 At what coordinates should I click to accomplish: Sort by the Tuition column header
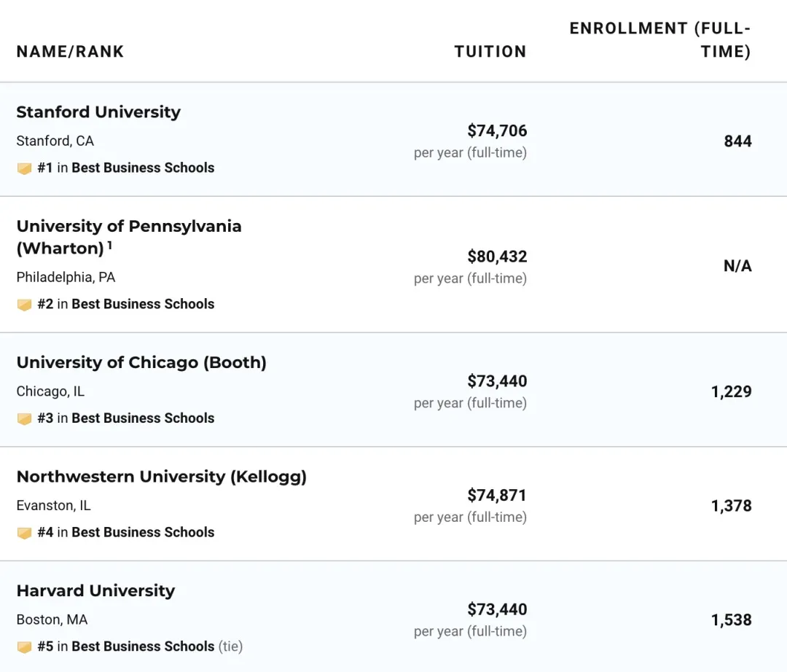tap(490, 52)
